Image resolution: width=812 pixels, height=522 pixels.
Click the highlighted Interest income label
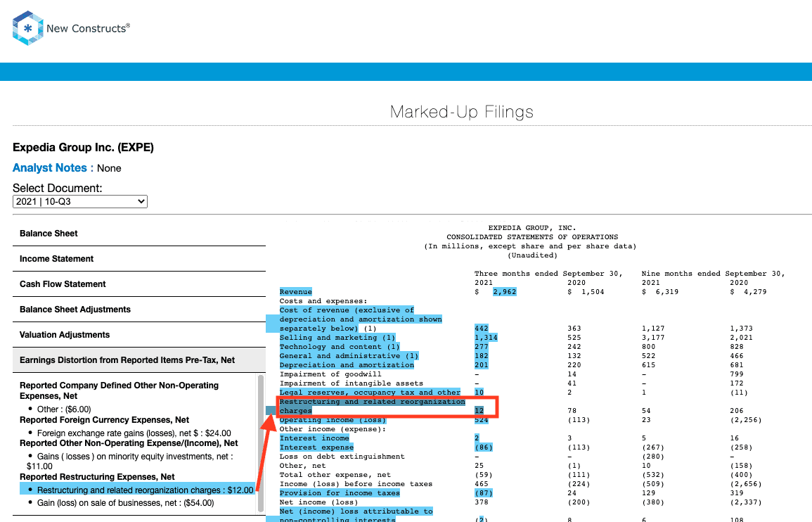click(314, 438)
